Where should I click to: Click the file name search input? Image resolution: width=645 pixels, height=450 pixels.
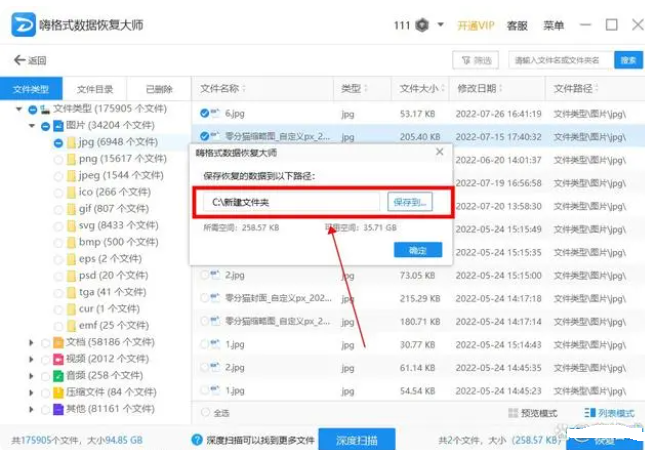coord(561,60)
